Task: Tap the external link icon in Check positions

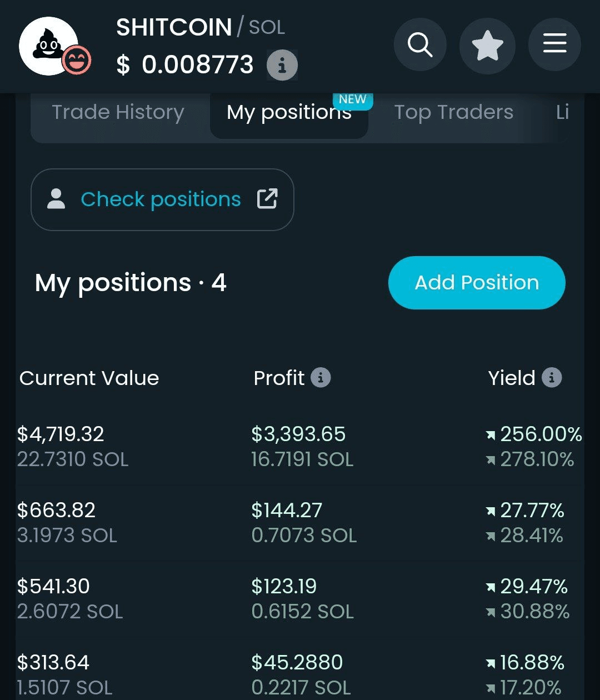Action: (x=267, y=199)
